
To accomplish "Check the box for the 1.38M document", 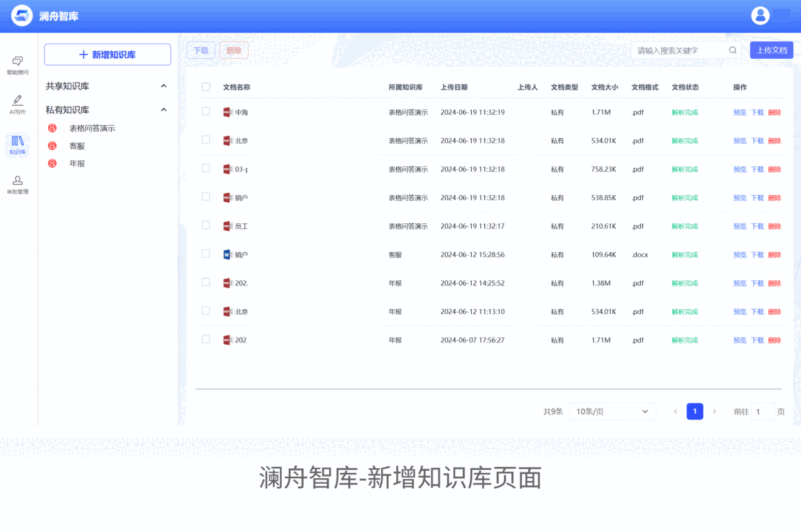I will [x=206, y=282].
